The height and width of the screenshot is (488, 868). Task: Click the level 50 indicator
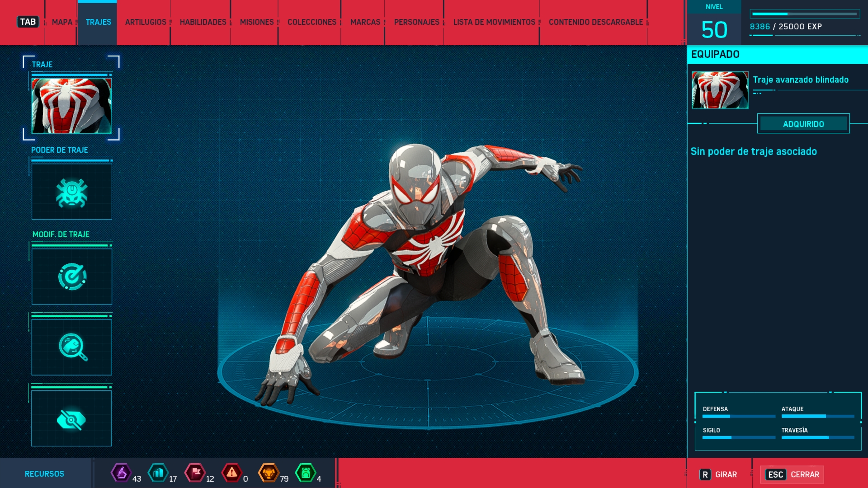click(714, 30)
